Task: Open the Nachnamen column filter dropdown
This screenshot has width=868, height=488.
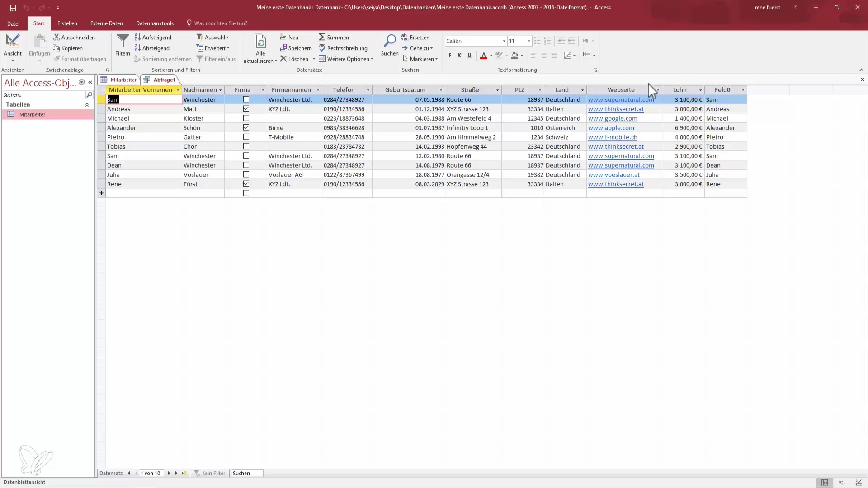Action: point(221,90)
